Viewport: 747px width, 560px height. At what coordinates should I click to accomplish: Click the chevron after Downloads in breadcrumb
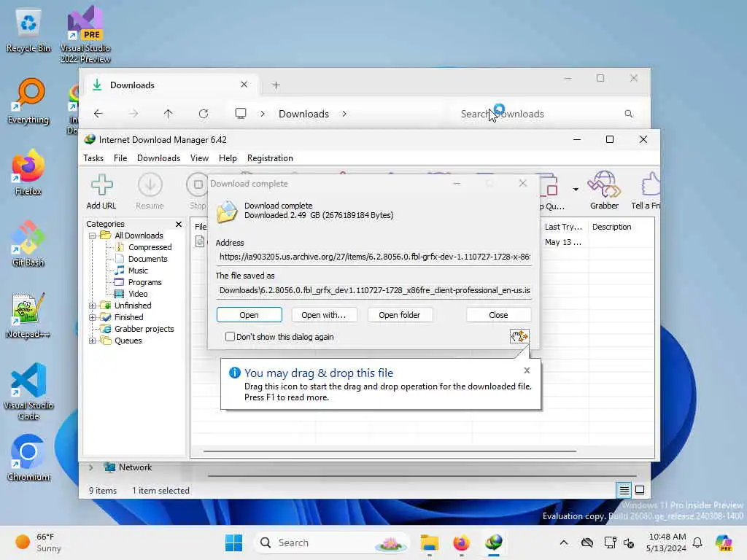click(344, 114)
